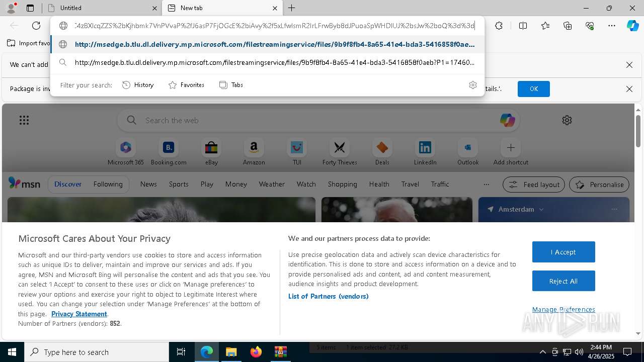Close the New tab tab
644x362 pixels.
pyautogui.click(x=275, y=8)
